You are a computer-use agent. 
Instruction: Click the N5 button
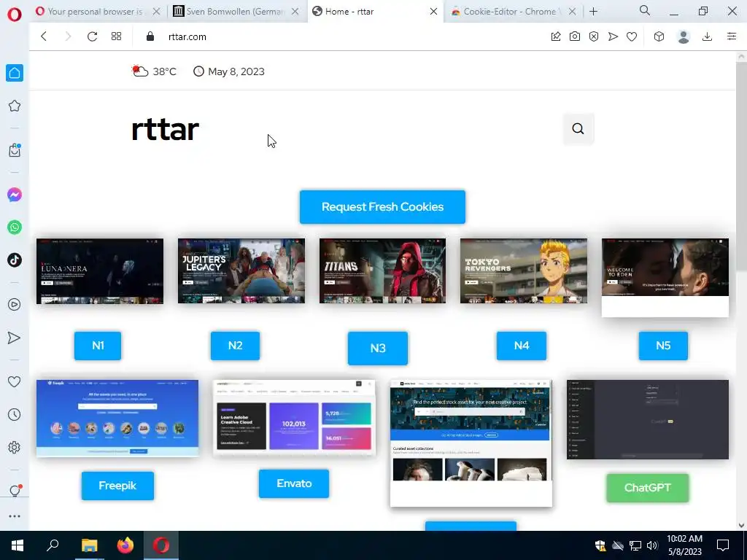pyautogui.click(x=663, y=345)
